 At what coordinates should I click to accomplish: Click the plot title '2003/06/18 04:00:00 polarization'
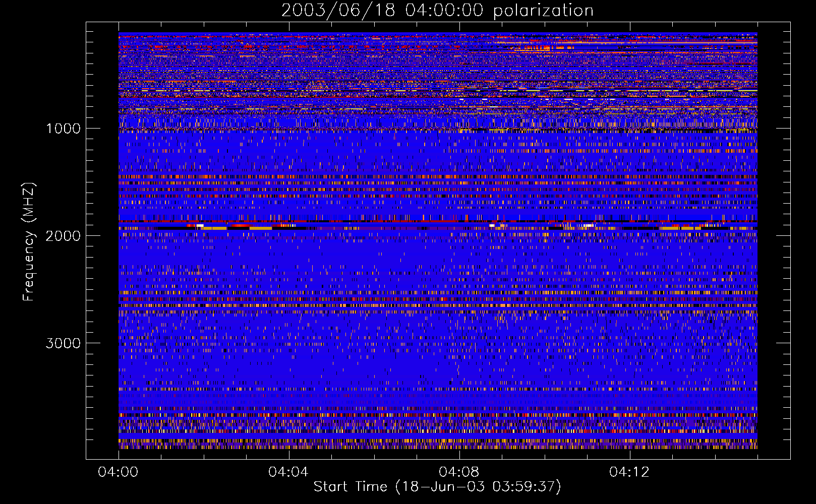437,11
